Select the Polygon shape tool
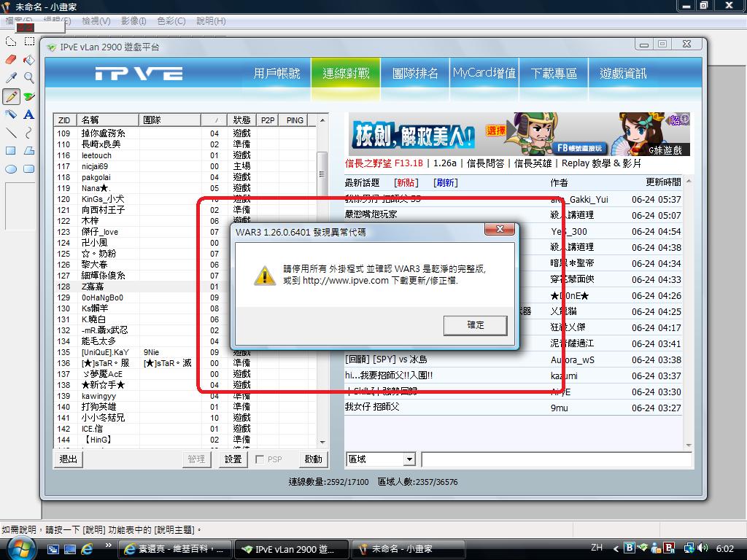The height and width of the screenshot is (560, 747). coord(29,150)
